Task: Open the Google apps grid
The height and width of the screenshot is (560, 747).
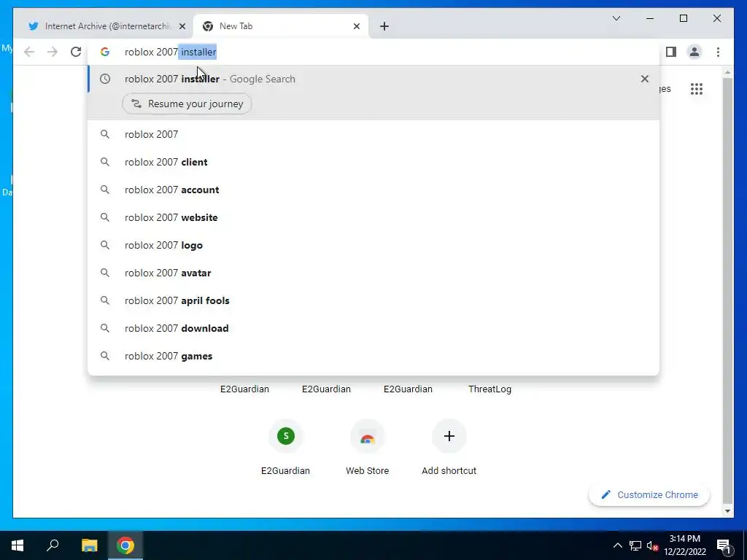Action: [696, 89]
